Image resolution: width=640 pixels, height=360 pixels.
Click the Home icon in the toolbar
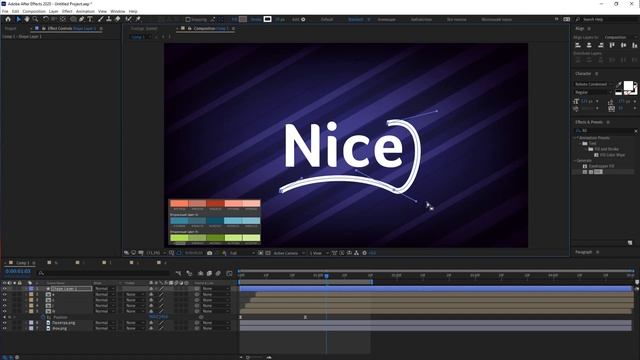[8, 19]
